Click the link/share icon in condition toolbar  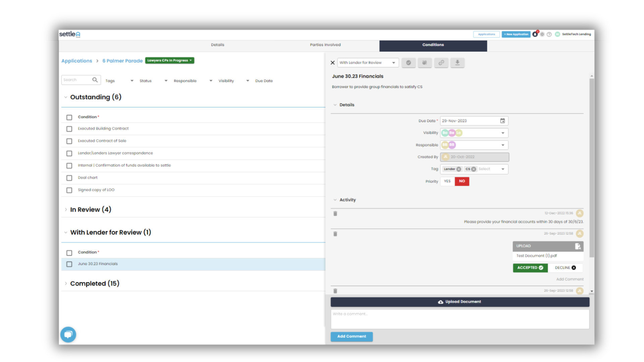click(441, 62)
